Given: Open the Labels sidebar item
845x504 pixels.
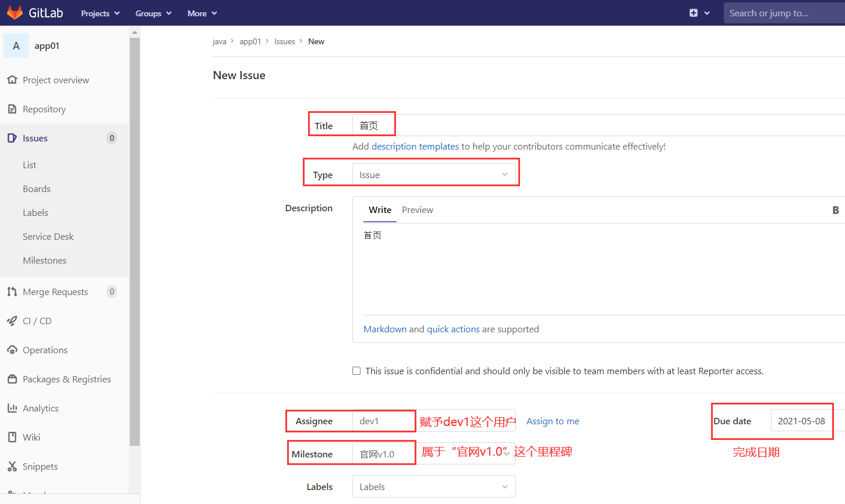Looking at the screenshot, I should click(36, 213).
